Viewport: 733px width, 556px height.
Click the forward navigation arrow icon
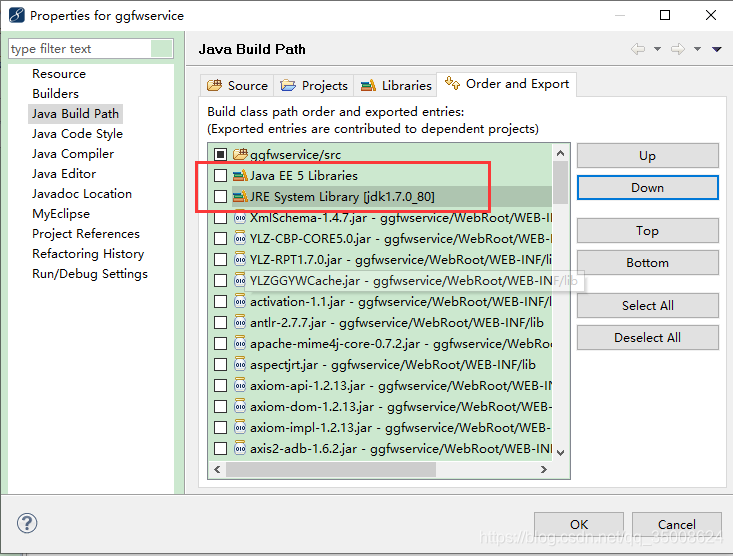677,49
